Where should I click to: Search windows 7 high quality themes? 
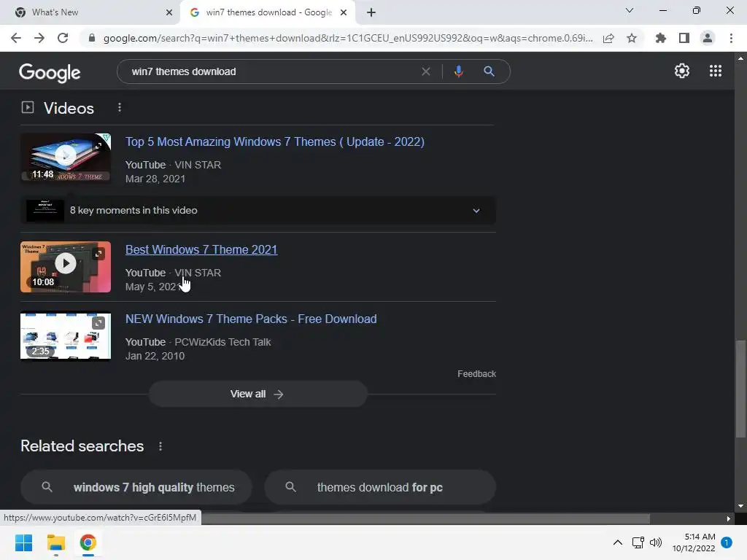tap(136, 487)
